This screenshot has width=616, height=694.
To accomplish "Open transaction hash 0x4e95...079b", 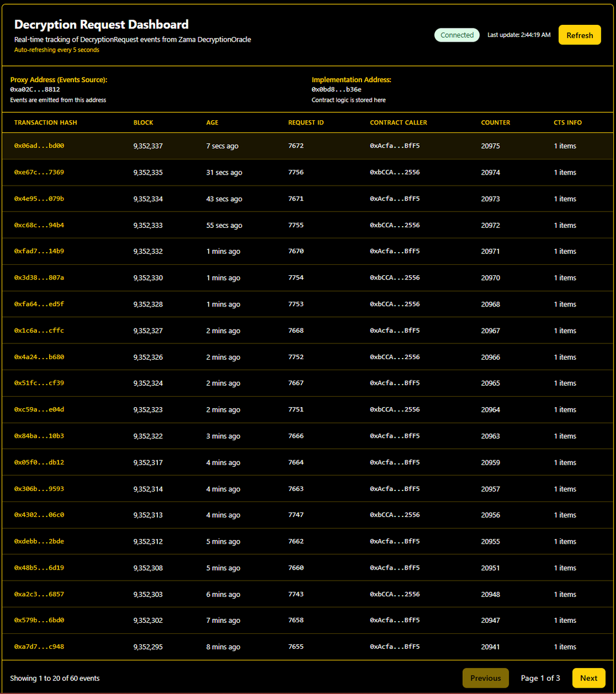I will 39,199.
